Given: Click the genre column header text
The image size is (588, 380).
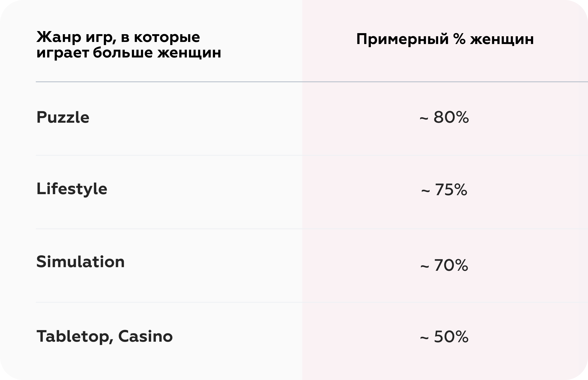Looking at the screenshot, I should tap(129, 45).
